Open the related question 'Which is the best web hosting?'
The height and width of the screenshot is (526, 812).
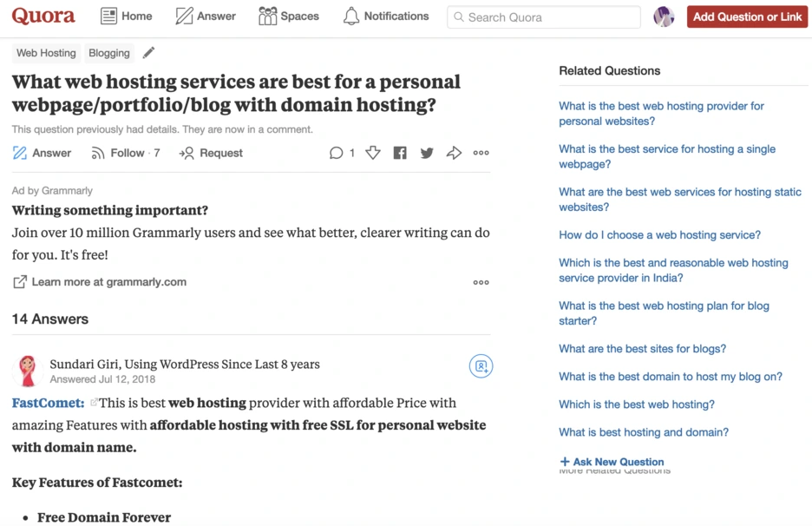(637, 404)
